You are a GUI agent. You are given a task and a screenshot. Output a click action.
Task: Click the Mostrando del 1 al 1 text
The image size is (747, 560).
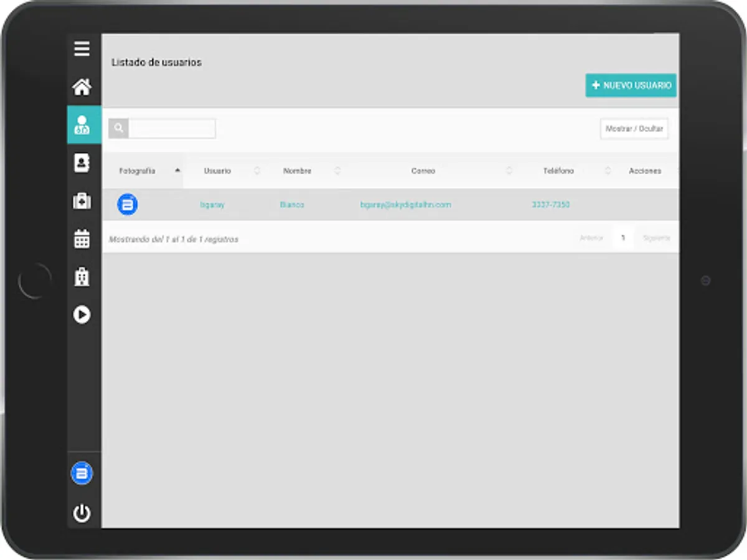174,239
